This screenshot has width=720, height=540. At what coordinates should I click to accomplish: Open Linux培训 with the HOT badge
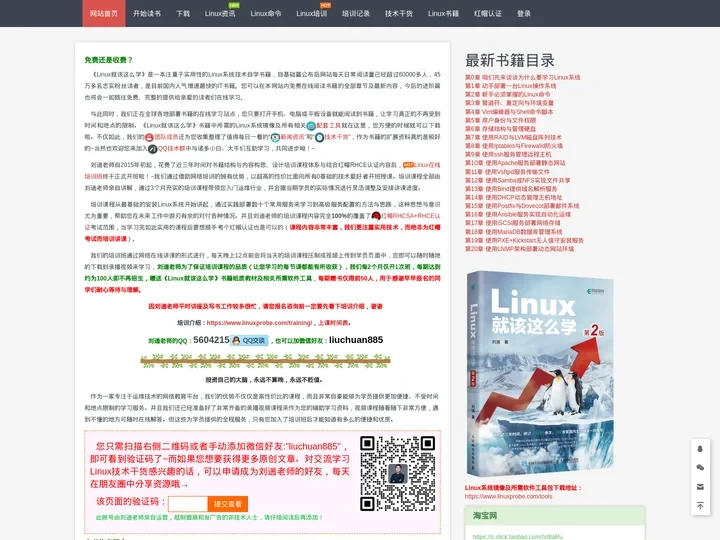(x=312, y=13)
